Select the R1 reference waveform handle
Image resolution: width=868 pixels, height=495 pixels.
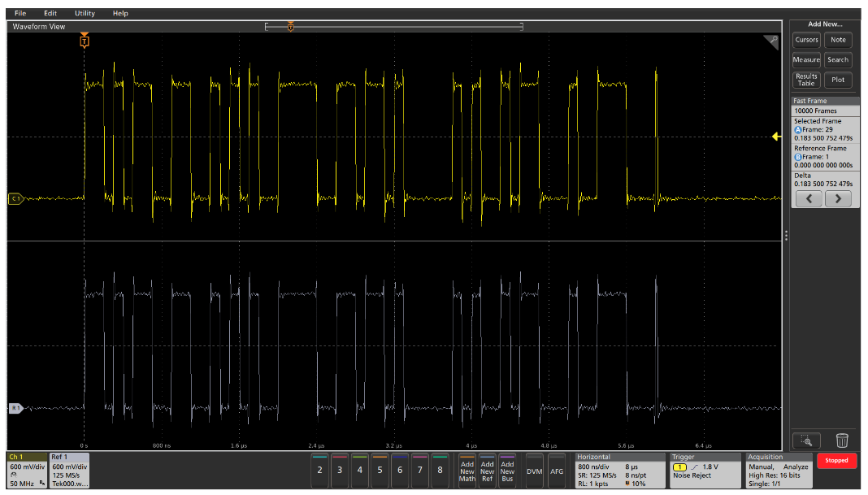click(15, 407)
